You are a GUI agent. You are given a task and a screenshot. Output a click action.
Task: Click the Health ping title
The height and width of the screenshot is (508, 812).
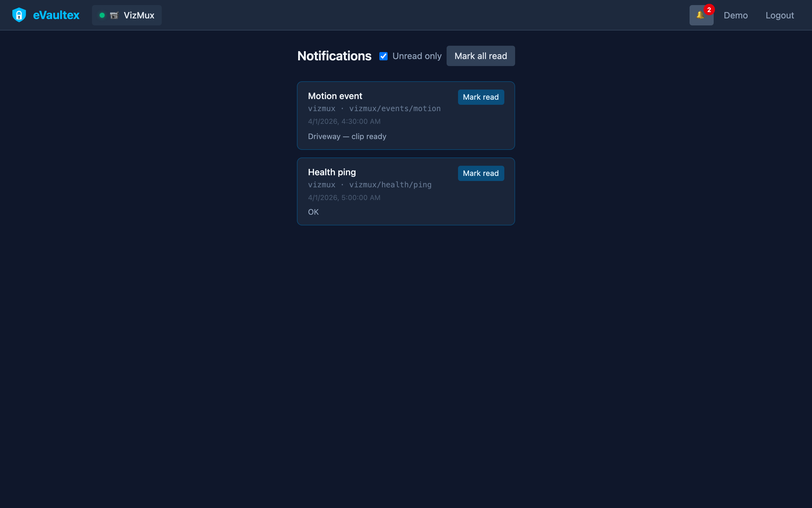[x=332, y=172]
